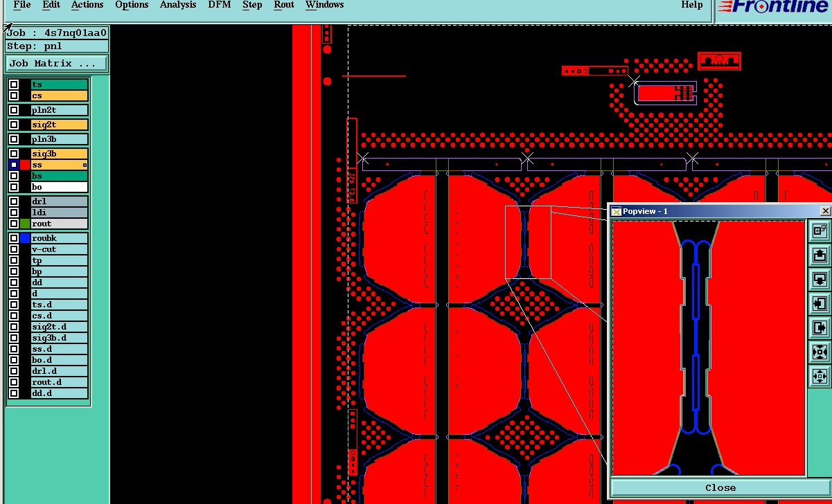Click the Job Matrix ... button
The width and height of the screenshot is (832, 504).
click(x=57, y=64)
